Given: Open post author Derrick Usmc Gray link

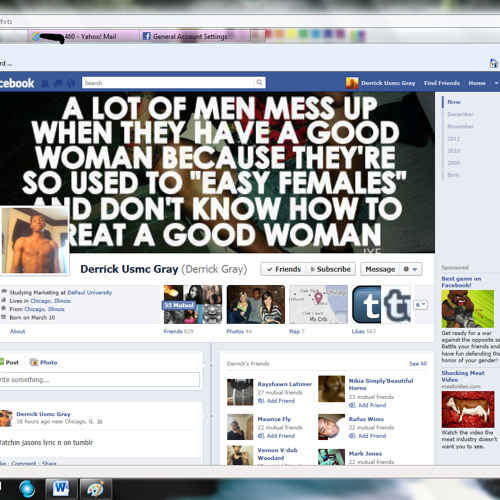Looking at the screenshot, I should coord(43,414).
